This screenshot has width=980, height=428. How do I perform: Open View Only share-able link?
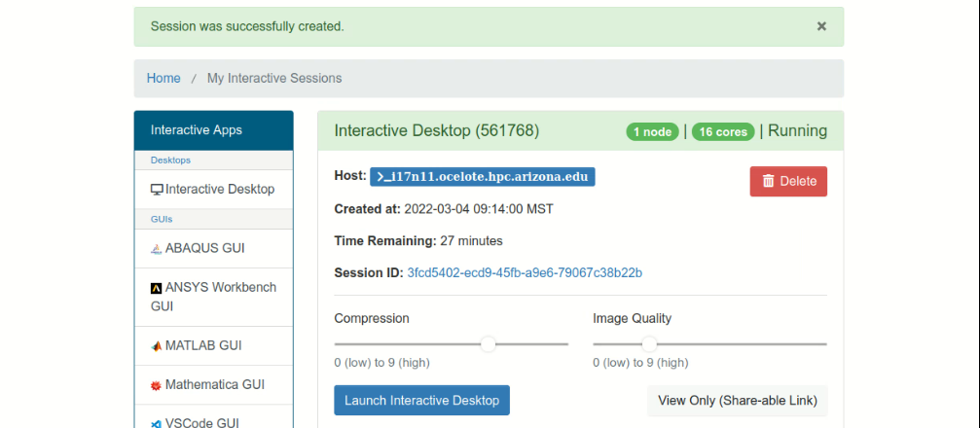[x=738, y=401]
